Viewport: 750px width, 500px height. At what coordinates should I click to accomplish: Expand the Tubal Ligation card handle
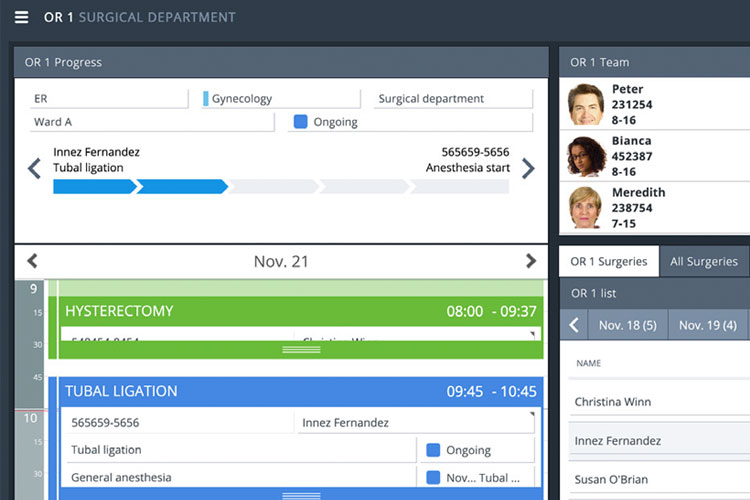[301, 495]
